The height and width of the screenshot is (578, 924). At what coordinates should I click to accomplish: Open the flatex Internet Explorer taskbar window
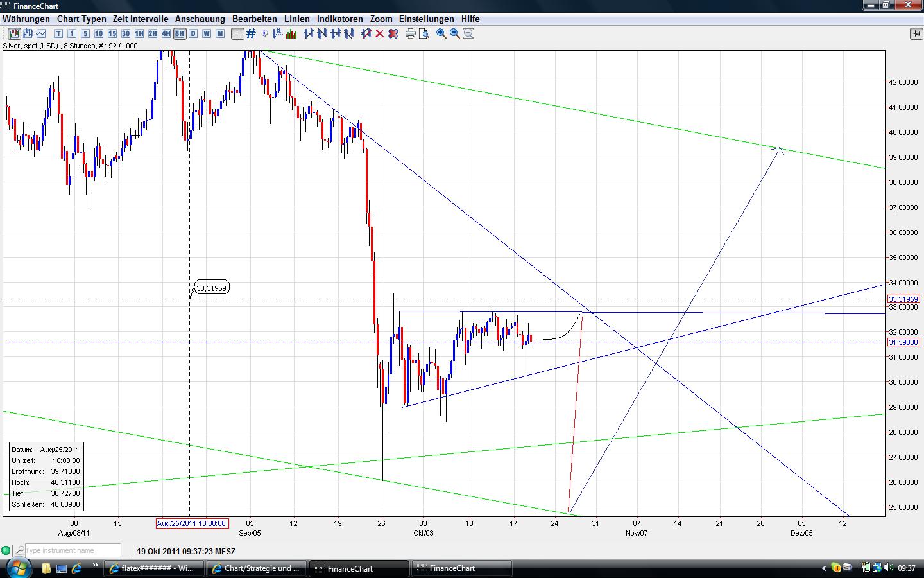155,568
